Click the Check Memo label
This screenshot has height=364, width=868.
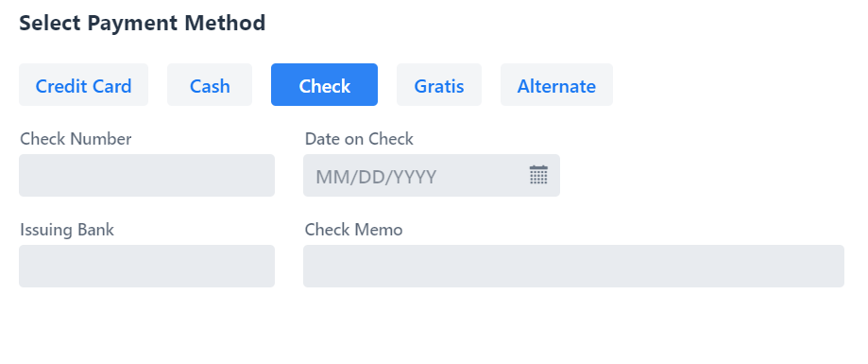tap(354, 230)
